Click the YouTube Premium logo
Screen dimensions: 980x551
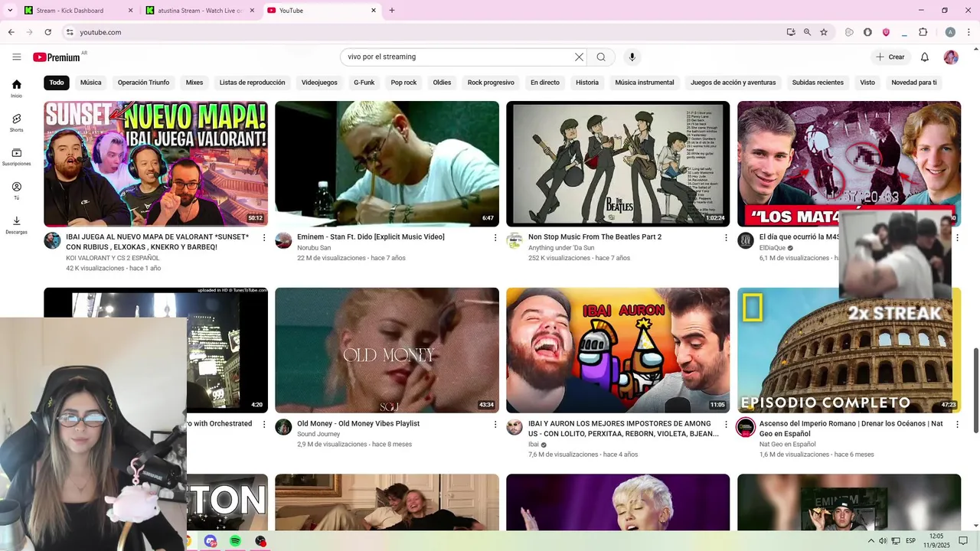tap(56, 57)
